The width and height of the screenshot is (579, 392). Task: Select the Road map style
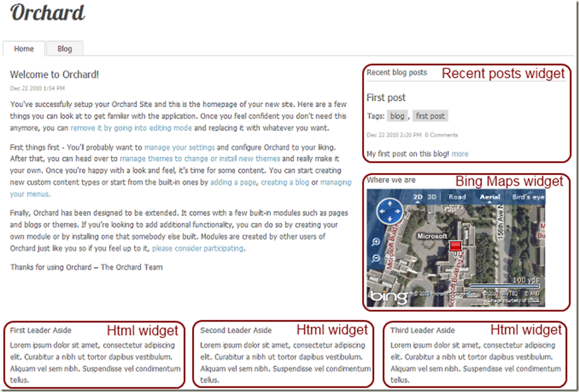pyautogui.click(x=457, y=197)
